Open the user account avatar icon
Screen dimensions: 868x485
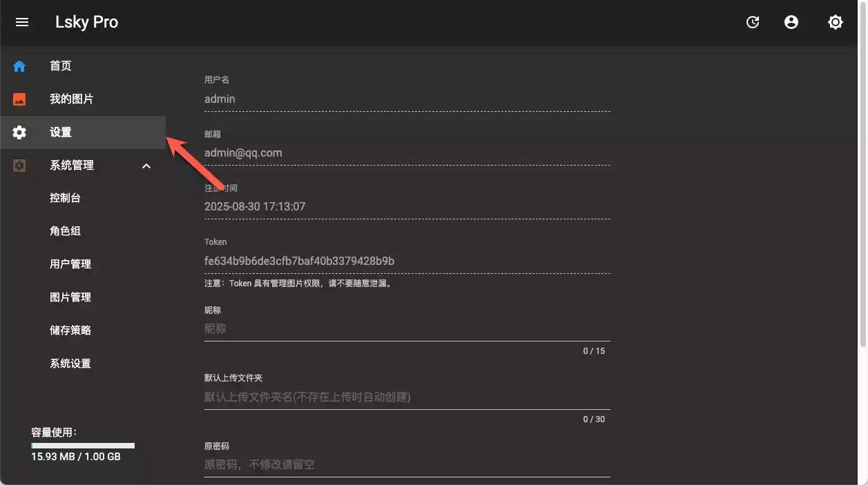[x=791, y=22]
